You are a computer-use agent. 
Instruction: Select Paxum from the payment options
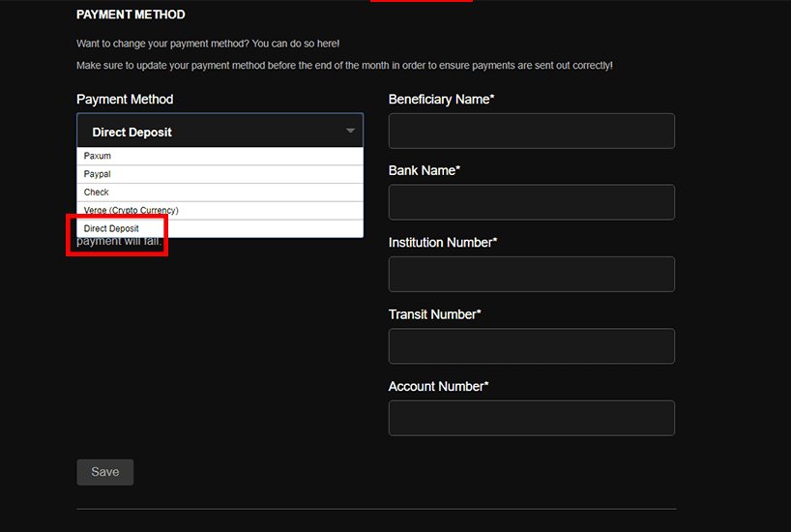220,156
